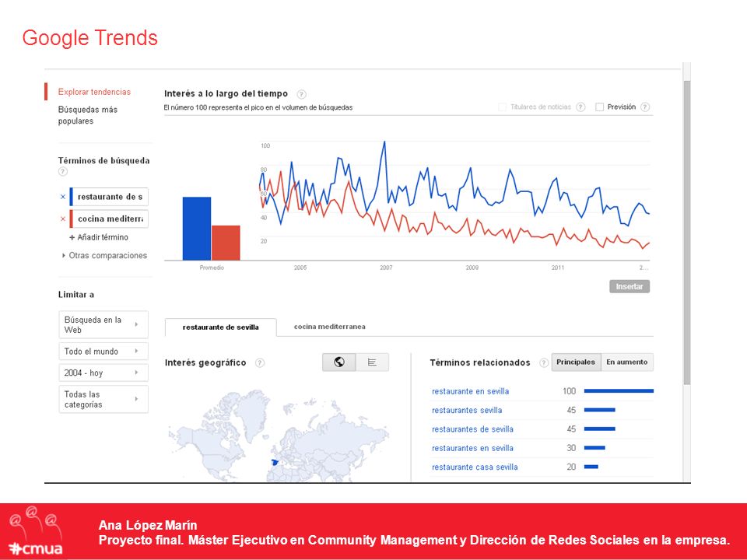Open help icon beside Interés geográfico
The width and height of the screenshot is (747, 560).
[x=260, y=363]
